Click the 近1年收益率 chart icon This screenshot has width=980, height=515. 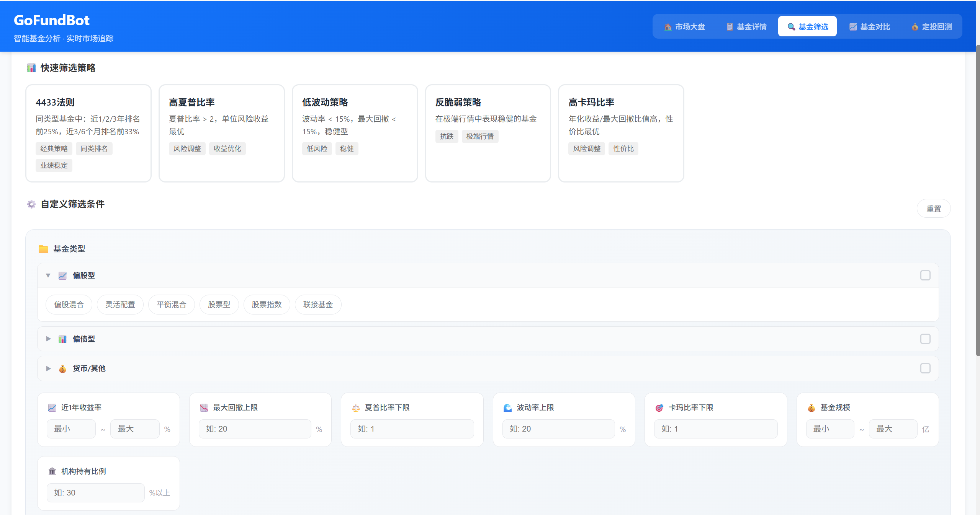pos(52,408)
